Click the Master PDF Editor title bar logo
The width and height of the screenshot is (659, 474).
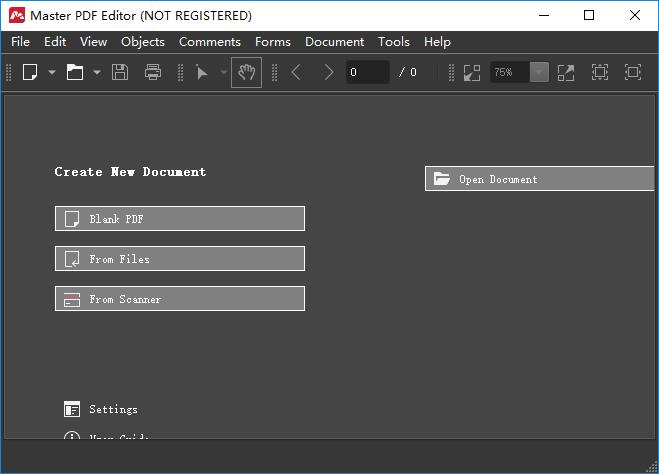pyautogui.click(x=17, y=16)
